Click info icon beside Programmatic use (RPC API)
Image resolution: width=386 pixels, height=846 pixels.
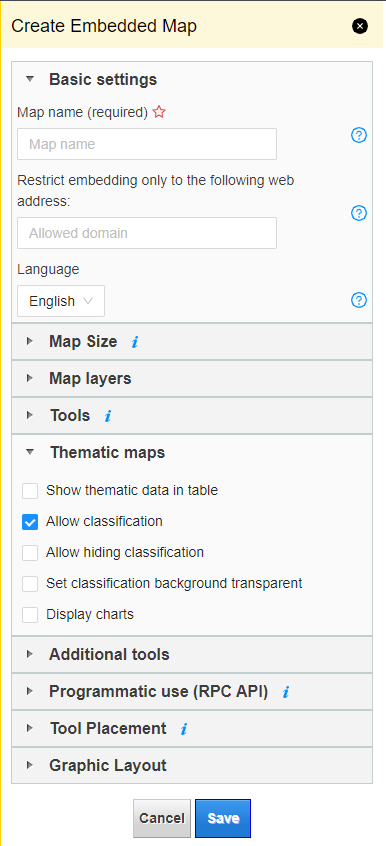[286, 692]
